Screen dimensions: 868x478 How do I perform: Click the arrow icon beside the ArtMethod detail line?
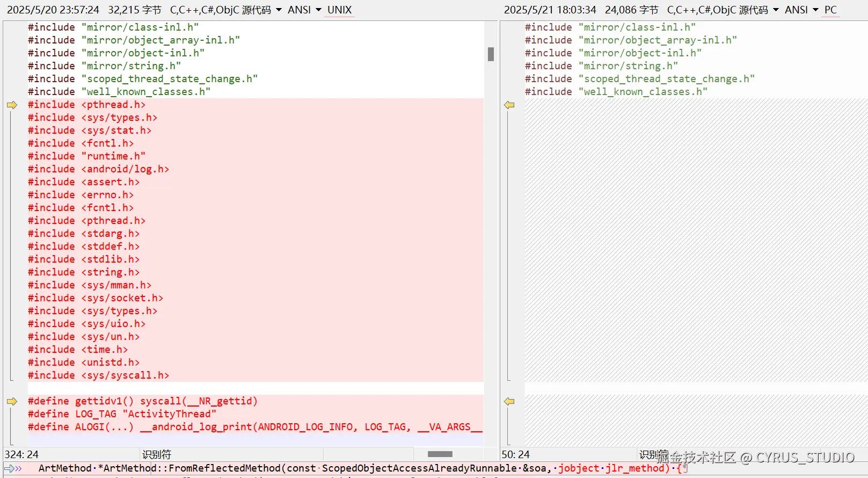13,468
